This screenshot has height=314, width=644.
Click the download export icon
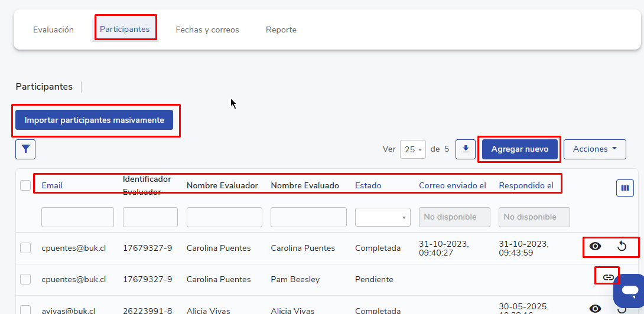point(466,149)
